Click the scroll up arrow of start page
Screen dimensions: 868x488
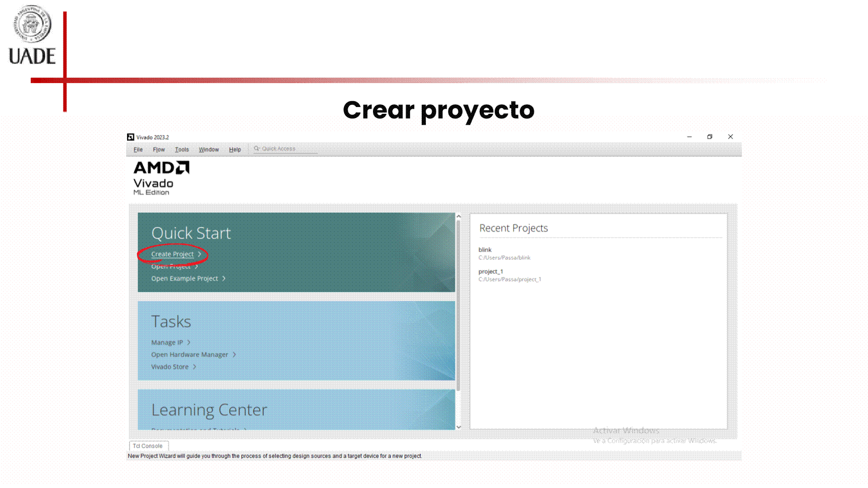(x=458, y=216)
